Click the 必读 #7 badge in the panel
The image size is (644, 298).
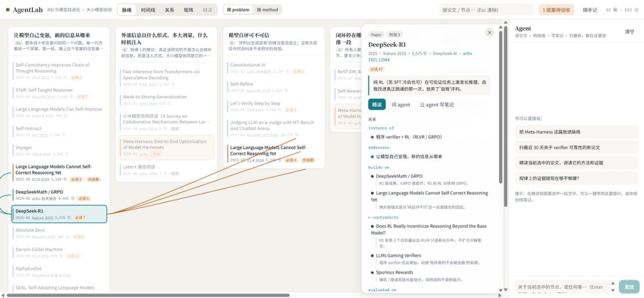(377, 69)
